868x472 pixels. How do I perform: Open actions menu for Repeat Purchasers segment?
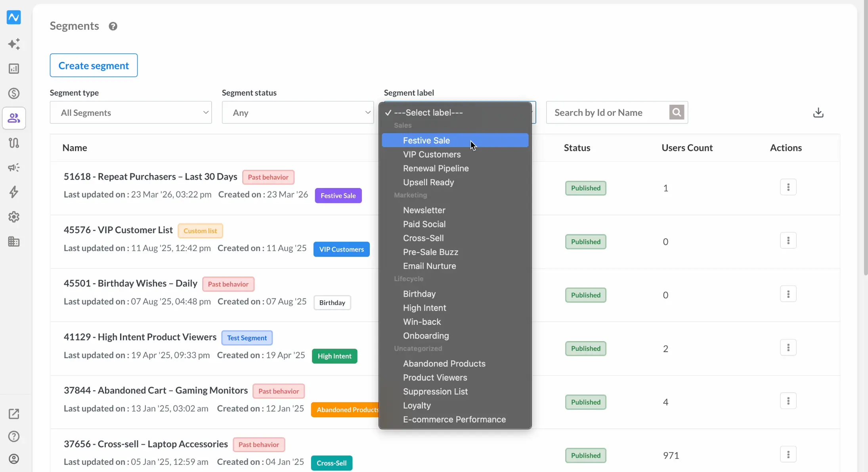(x=788, y=187)
